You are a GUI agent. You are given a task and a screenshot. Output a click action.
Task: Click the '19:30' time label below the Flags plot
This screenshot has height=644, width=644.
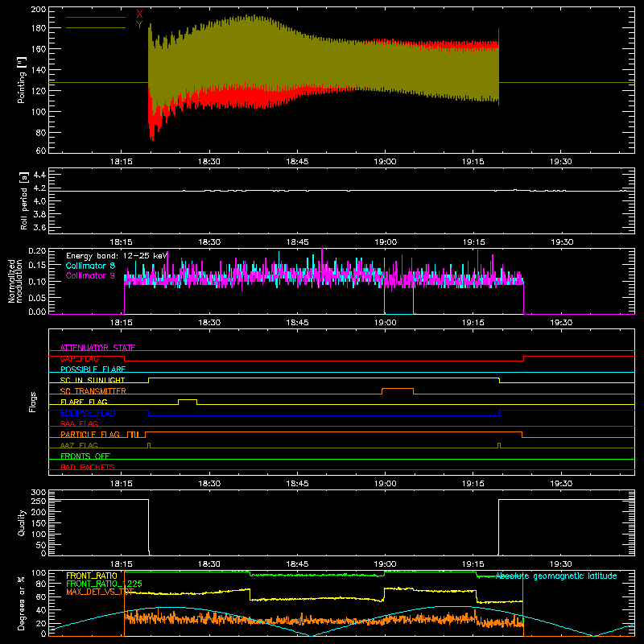[x=561, y=484]
